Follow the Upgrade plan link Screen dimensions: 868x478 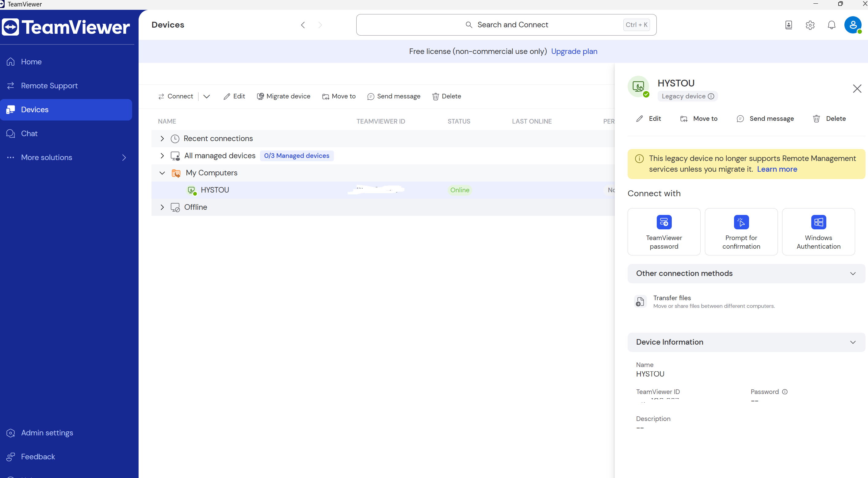tap(574, 51)
